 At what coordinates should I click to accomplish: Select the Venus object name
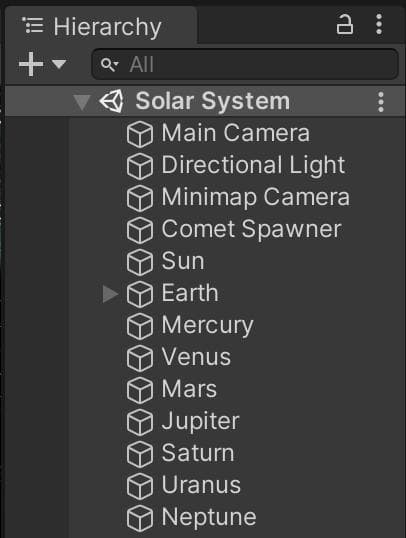tap(196, 357)
